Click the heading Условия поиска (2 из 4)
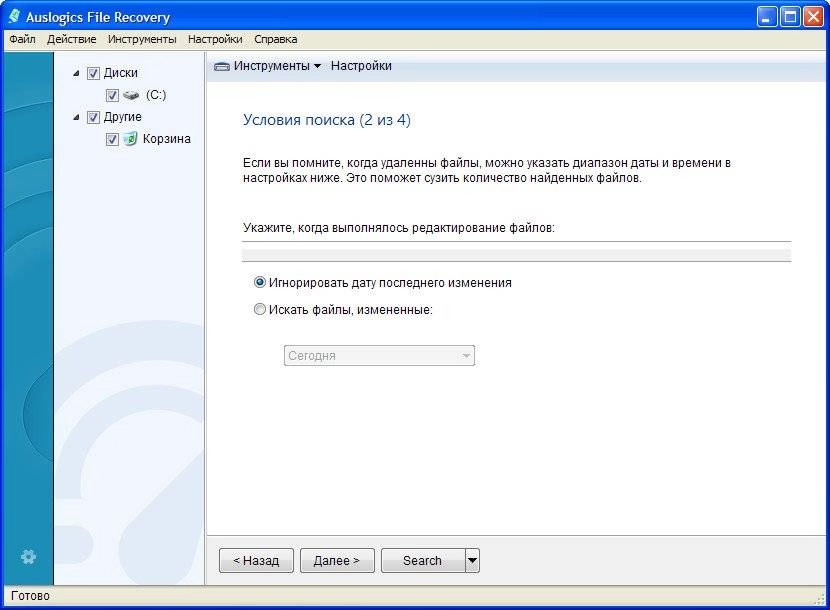This screenshot has width=830, height=610. 327,120
